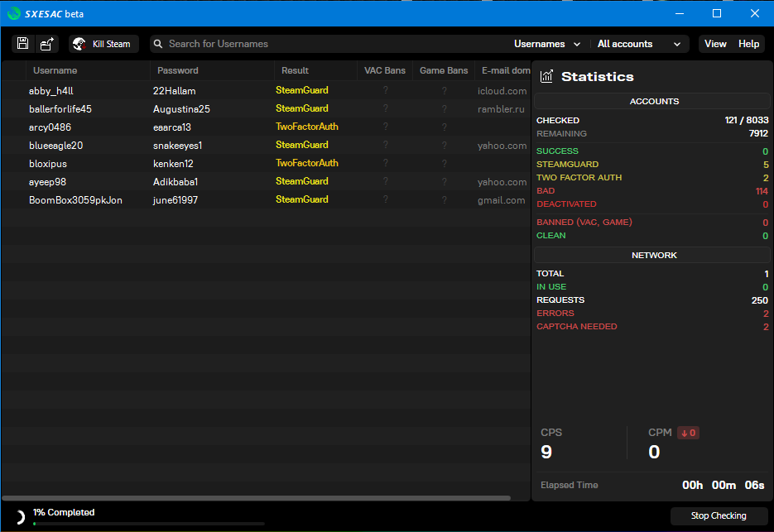Click the Kill Steam button
The width and height of the screenshot is (774, 532).
point(103,44)
